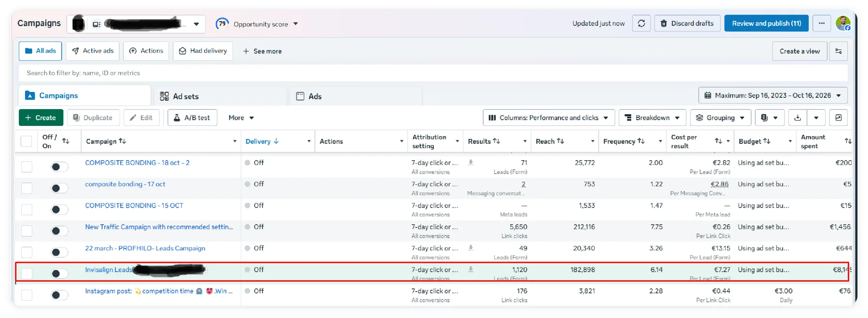Screen dimensions: 868x318
Task: Click the account thumbnail icon beside Campaigns title
Action: pyautogui.click(x=78, y=24)
